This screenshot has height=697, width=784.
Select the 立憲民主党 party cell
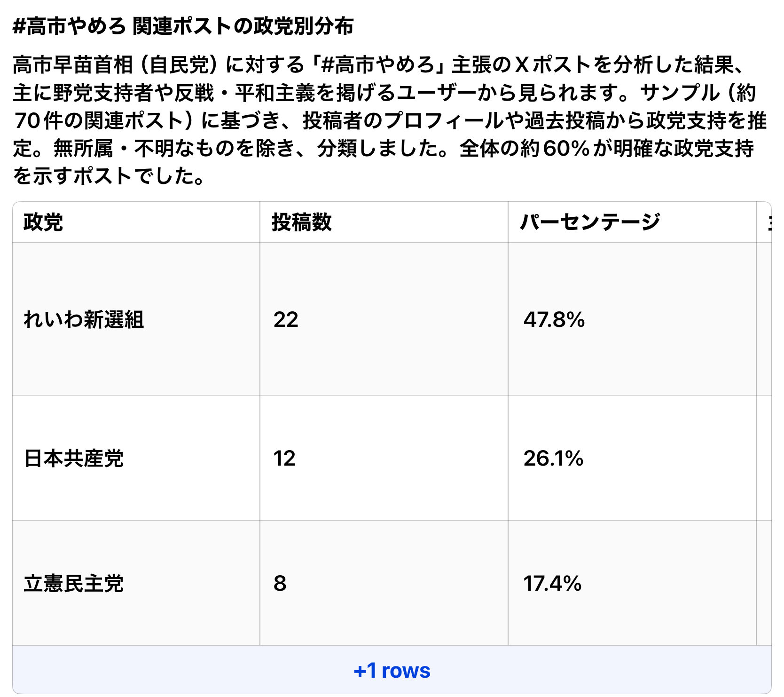pyautogui.click(x=74, y=583)
